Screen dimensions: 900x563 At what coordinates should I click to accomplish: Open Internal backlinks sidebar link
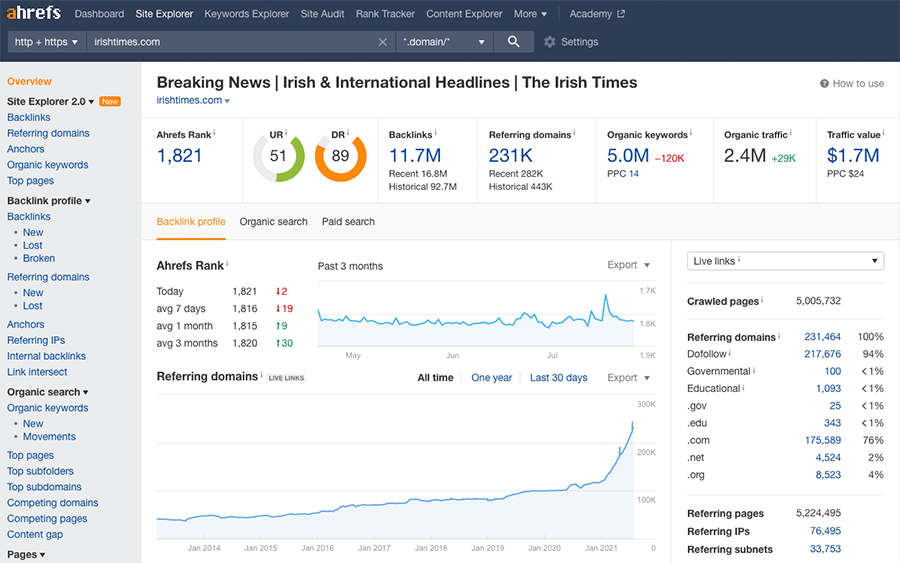pyautogui.click(x=46, y=356)
